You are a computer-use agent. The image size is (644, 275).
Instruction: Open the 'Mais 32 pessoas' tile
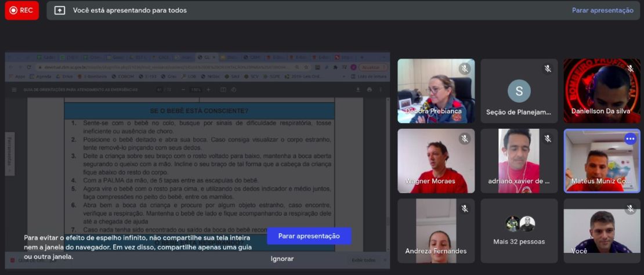(x=519, y=231)
